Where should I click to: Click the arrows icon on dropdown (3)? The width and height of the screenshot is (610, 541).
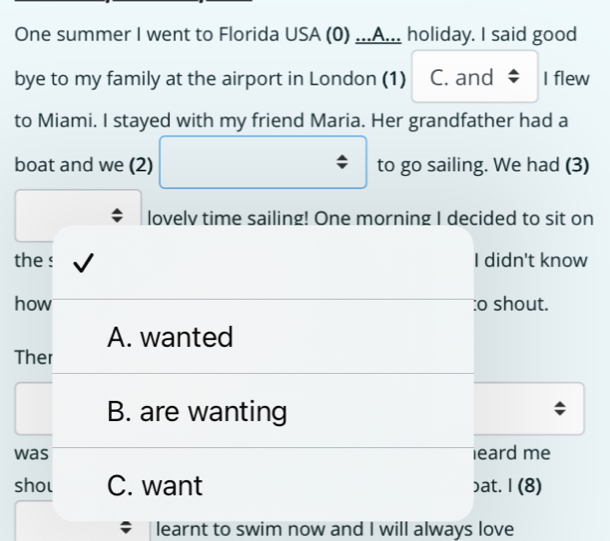(x=114, y=216)
